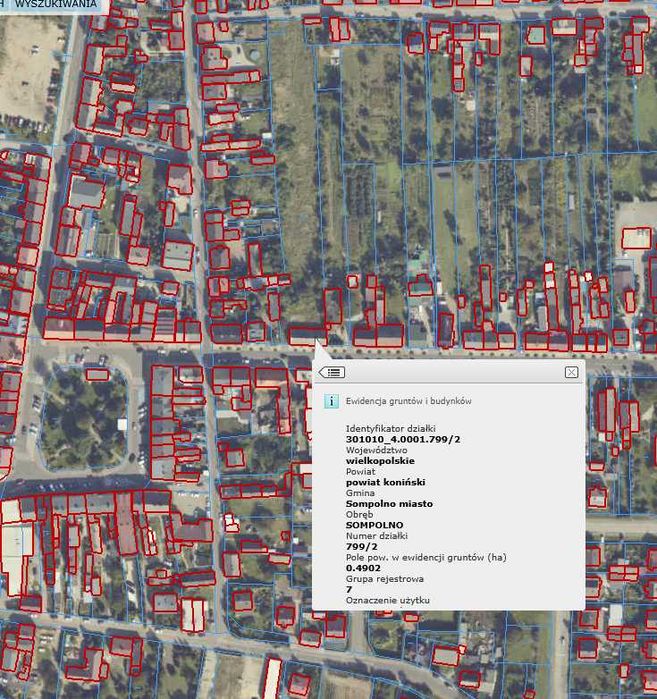Click the 'Obręb' label
Image resolution: width=657 pixels, height=699 pixels.
359,514
